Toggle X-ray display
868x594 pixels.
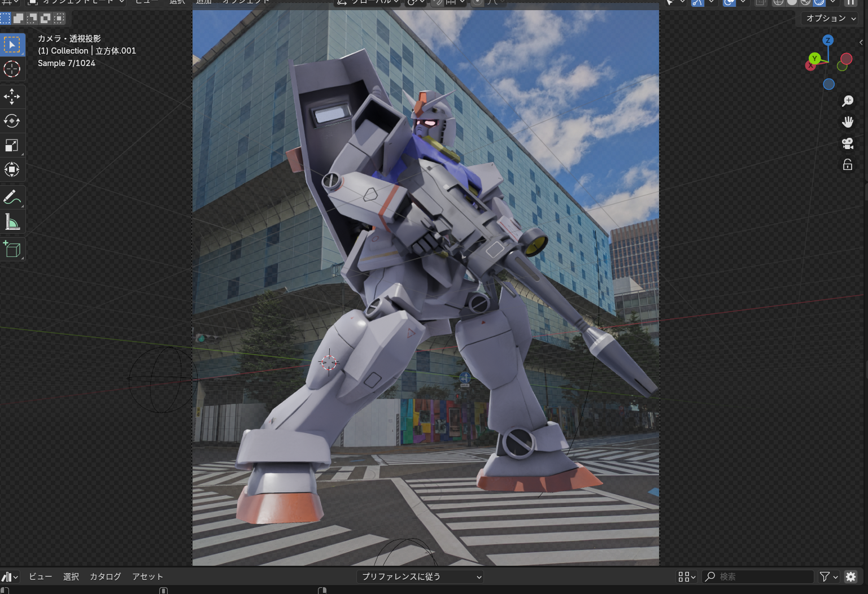tap(761, 2)
